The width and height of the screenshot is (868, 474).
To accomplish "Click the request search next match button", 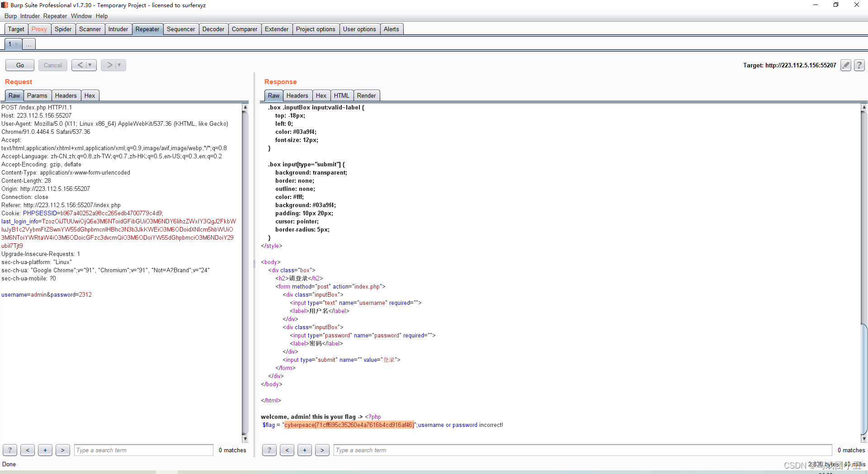I will tap(63, 450).
